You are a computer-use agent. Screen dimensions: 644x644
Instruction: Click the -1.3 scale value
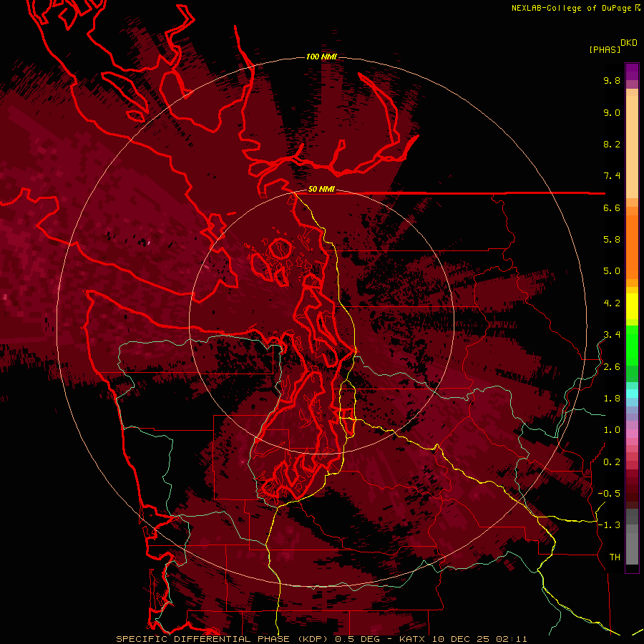point(609,525)
